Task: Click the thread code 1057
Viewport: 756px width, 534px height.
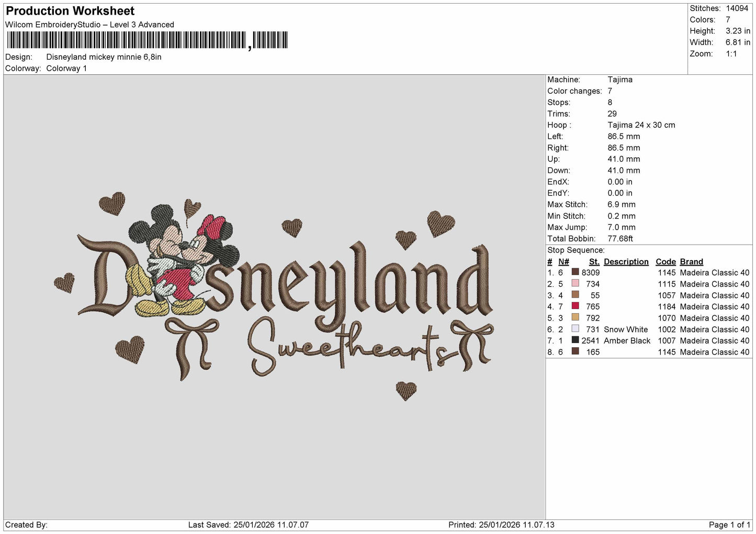Action: 667,296
